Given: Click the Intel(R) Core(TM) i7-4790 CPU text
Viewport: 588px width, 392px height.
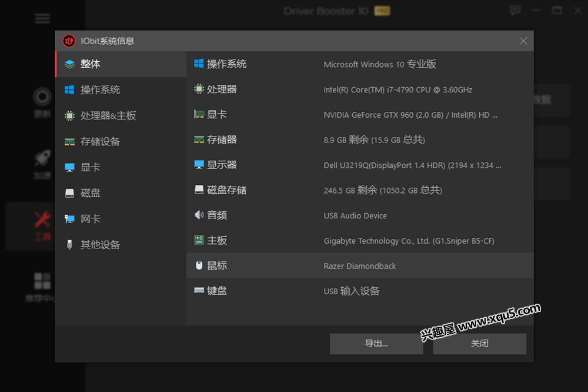Looking at the screenshot, I should [398, 89].
